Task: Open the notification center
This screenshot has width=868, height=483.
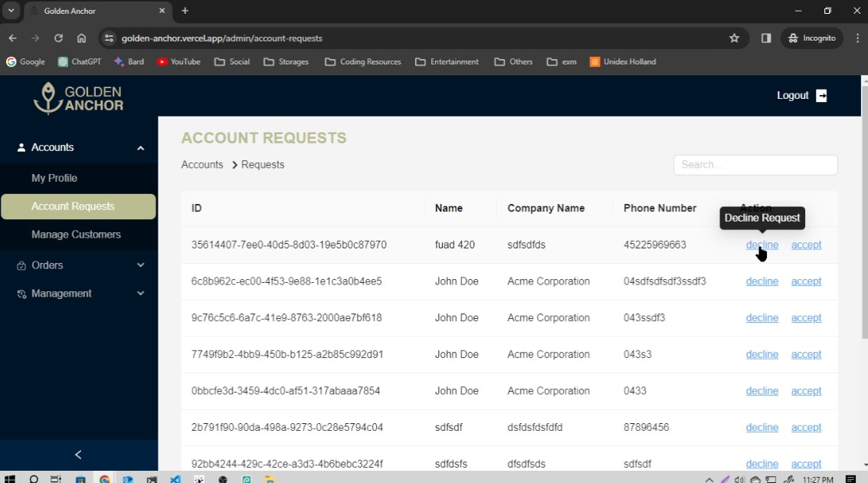Action: [x=851, y=478]
